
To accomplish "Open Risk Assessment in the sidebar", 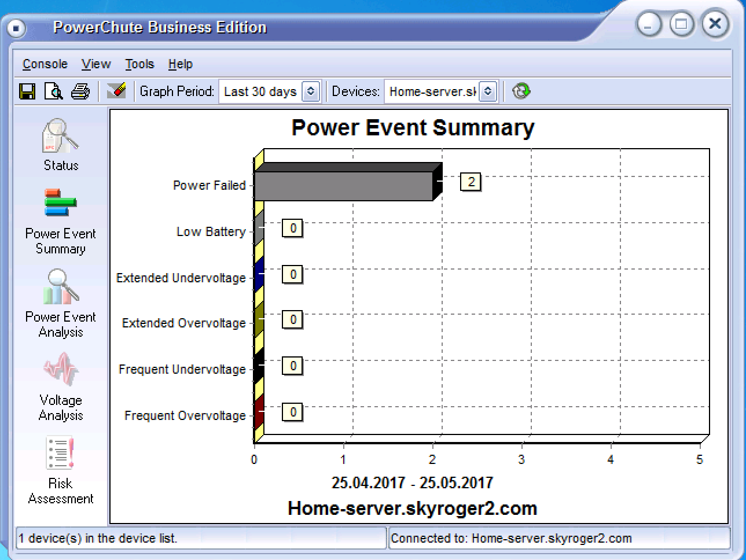I will (61, 470).
